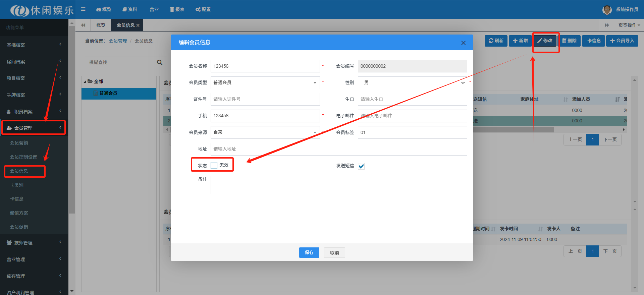Screen dimensions: 644x295
Task: Click the tab scroll-left double arrow
Action: point(83,25)
